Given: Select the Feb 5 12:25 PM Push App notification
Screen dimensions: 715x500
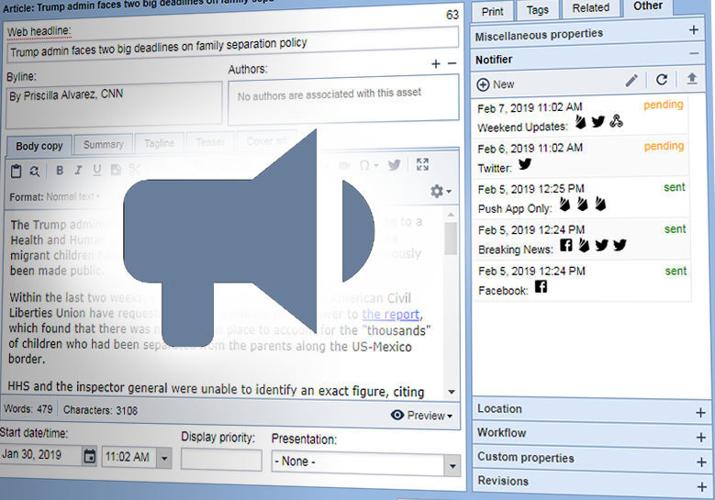Looking at the screenshot, I should coord(581,199).
